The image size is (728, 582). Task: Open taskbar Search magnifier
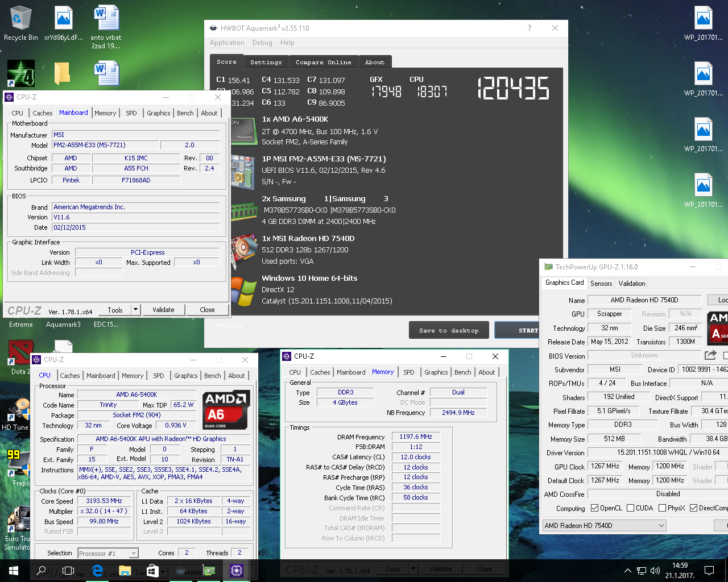click(x=41, y=570)
